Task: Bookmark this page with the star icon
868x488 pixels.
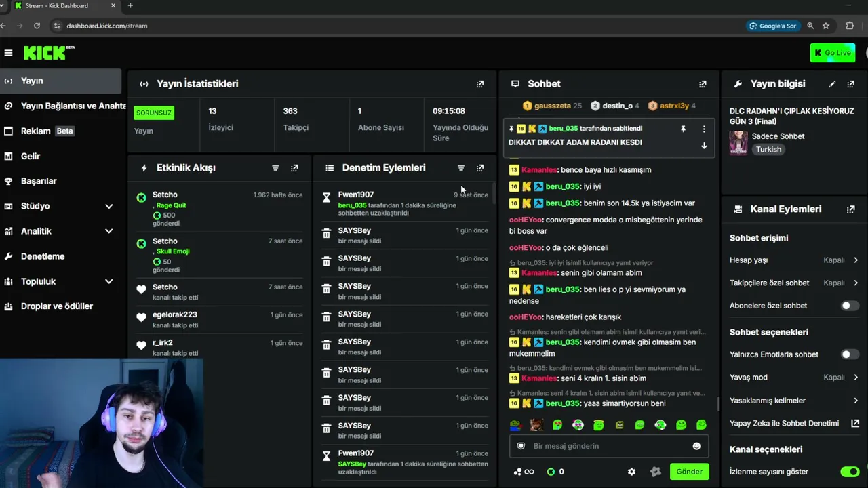Action: click(826, 26)
